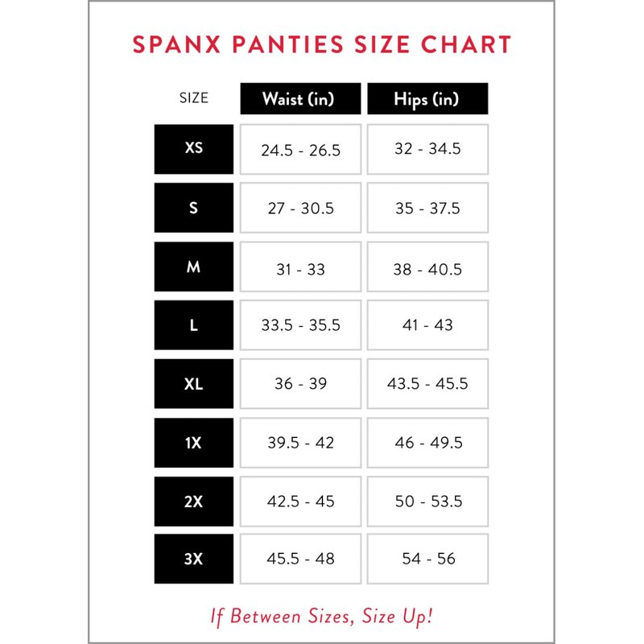Select the L size label
The height and width of the screenshot is (644, 644).
tap(193, 325)
